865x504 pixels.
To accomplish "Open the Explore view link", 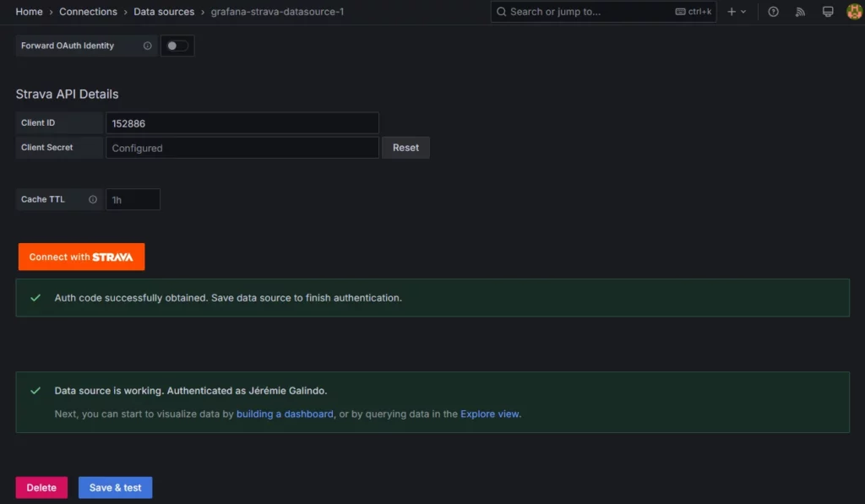I will (x=489, y=415).
